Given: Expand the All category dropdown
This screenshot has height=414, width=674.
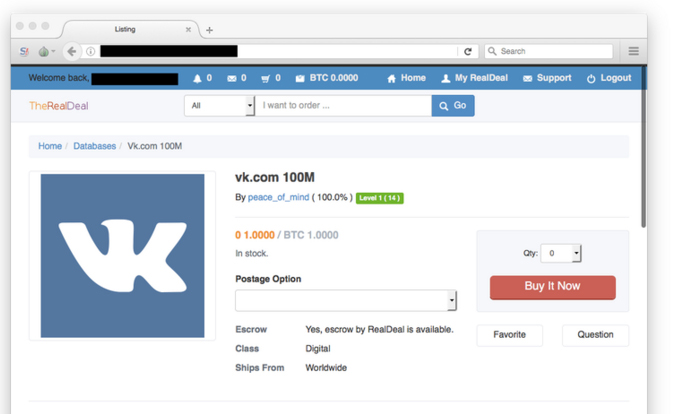Looking at the screenshot, I should [220, 106].
